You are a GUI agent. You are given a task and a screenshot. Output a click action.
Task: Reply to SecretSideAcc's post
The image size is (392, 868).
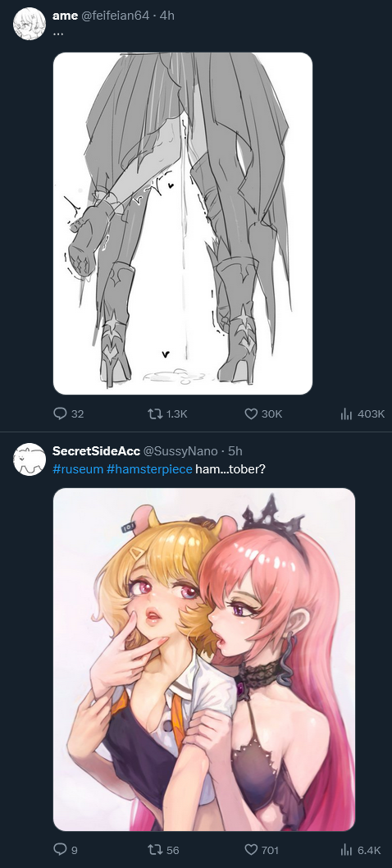[x=60, y=850]
